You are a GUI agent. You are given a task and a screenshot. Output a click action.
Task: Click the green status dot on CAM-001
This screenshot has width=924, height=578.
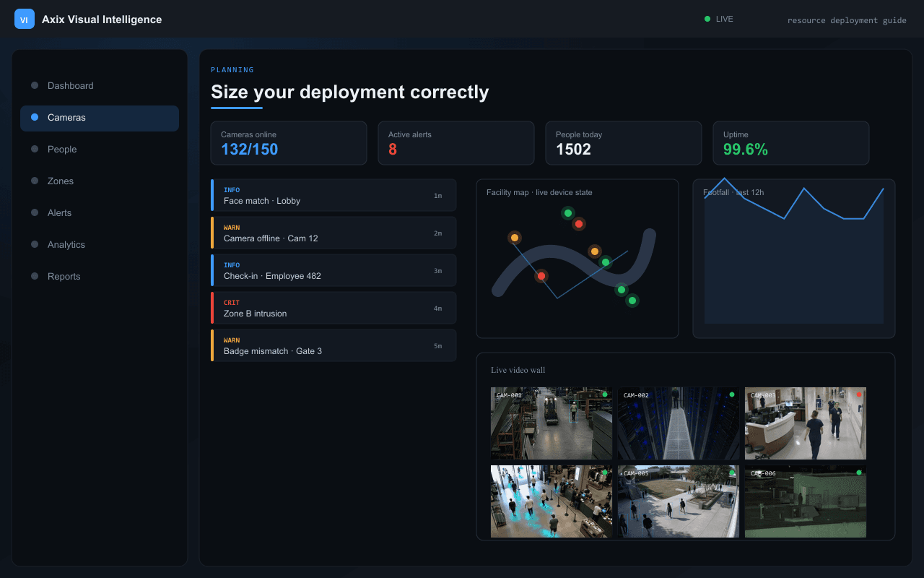(x=605, y=394)
